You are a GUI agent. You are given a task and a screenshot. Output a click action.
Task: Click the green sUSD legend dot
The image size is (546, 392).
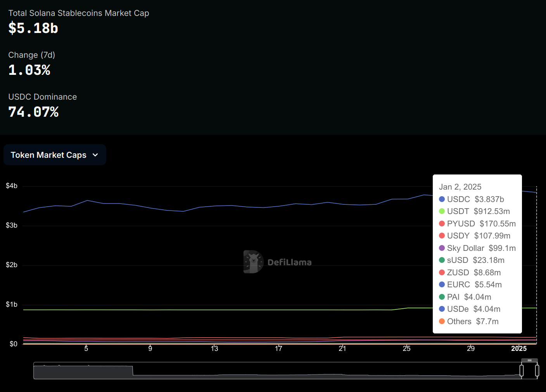442,260
